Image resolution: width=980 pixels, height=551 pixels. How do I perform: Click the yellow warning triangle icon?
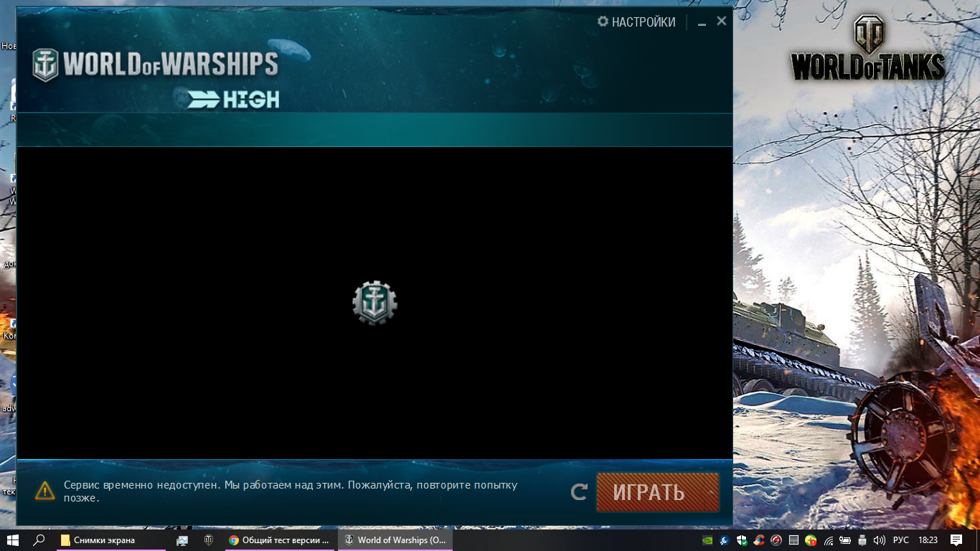point(45,491)
